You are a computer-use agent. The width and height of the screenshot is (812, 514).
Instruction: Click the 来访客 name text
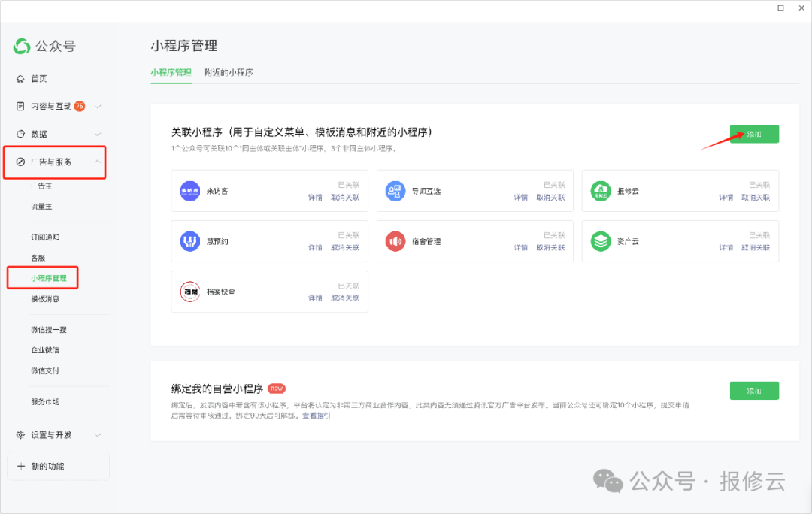[x=217, y=191]
